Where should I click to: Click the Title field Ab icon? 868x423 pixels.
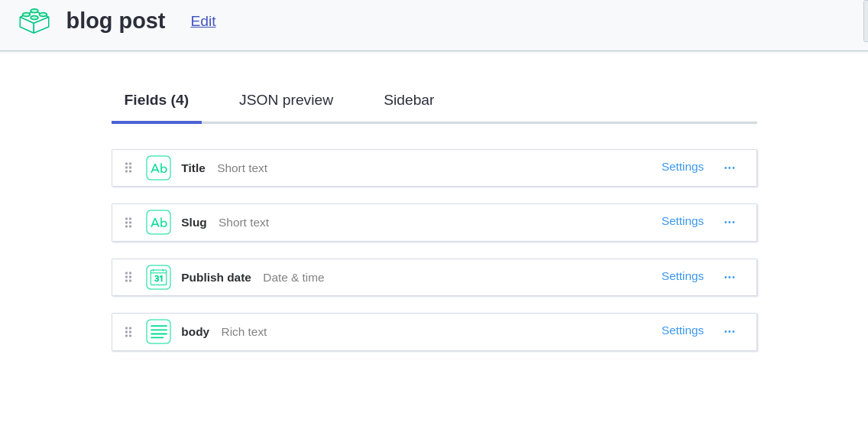pyautogui.click(x=158, y=168)
